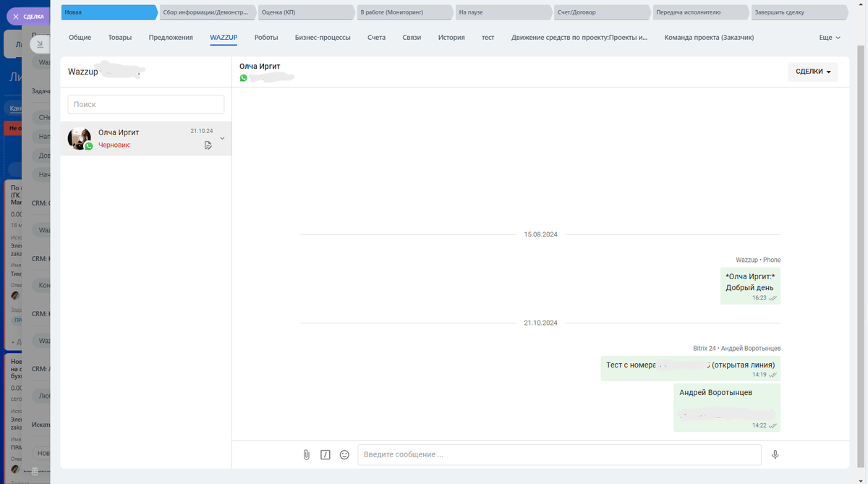Record voice message with microphone icon

[x=775, y=454]
